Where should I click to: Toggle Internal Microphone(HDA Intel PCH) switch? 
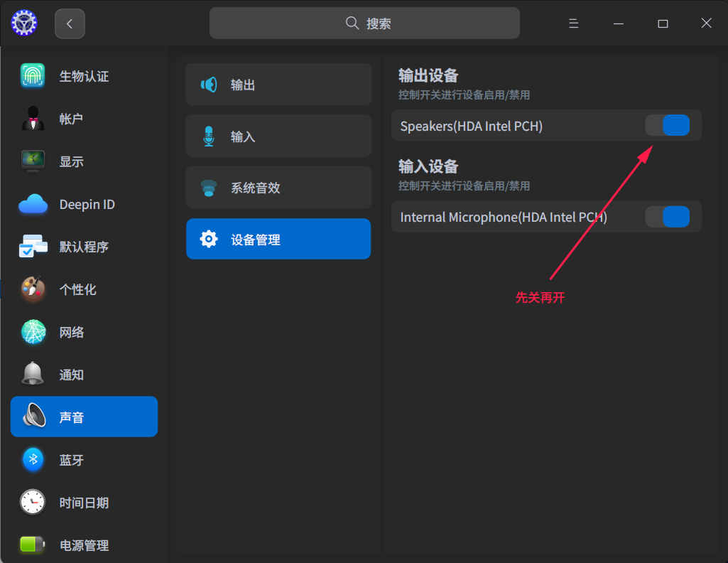click(x=668, y=217)
